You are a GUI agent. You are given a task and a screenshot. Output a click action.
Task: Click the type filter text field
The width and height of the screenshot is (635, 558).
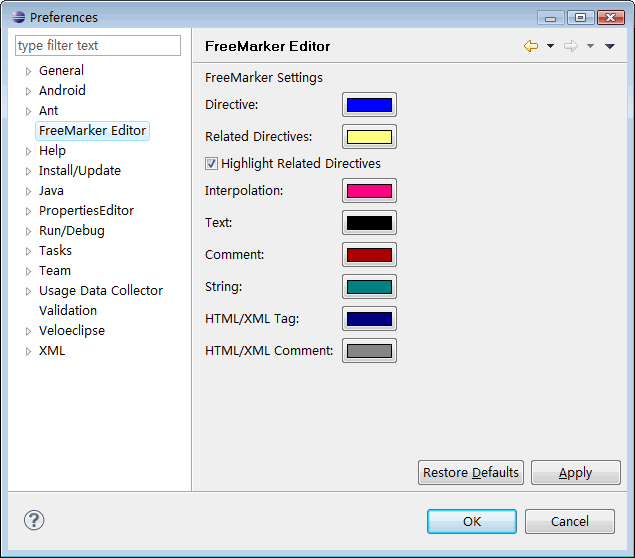coord(98,45)
